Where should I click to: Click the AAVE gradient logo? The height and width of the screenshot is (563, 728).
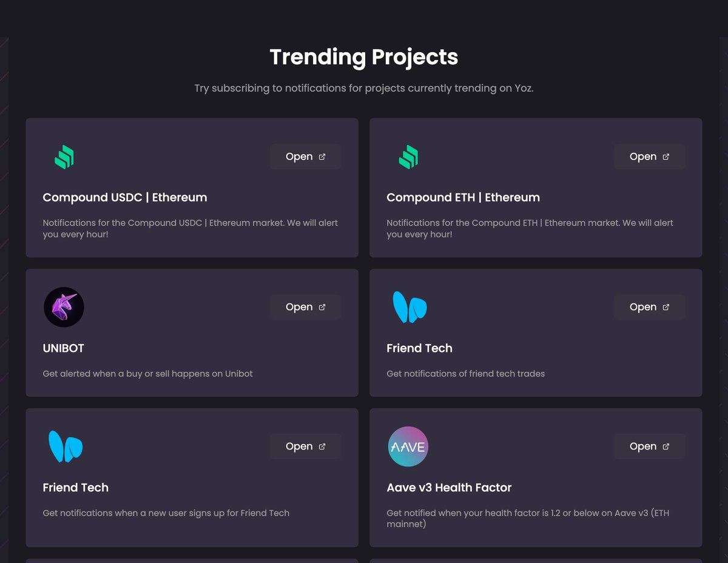point(408,447)
